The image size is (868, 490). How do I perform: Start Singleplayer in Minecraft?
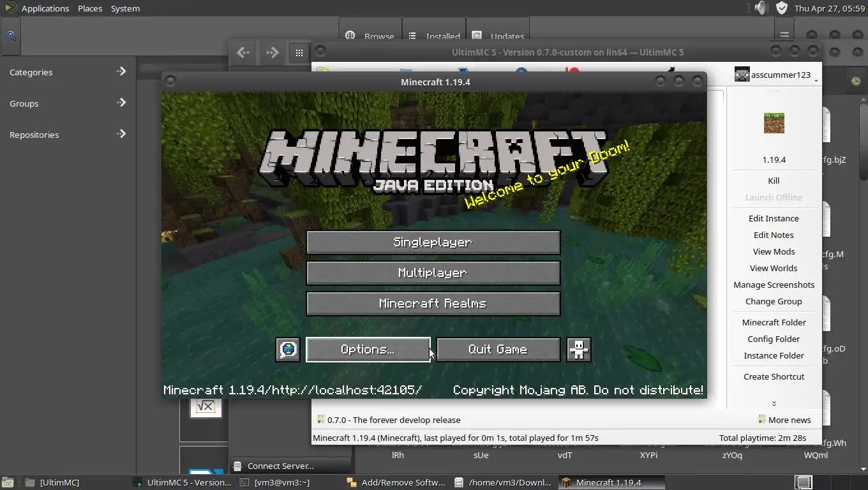click(x=433, y=242)
